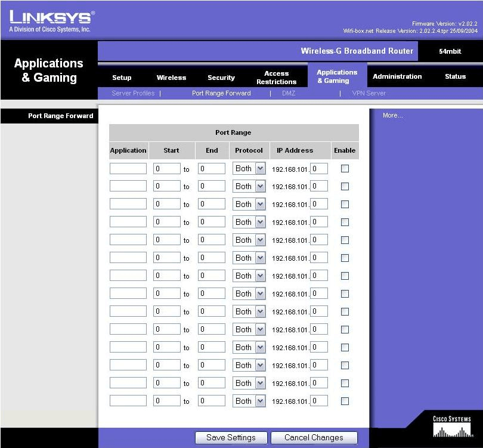Switch to the Setup tab
483x448 pixels.
tap(122, 78)
